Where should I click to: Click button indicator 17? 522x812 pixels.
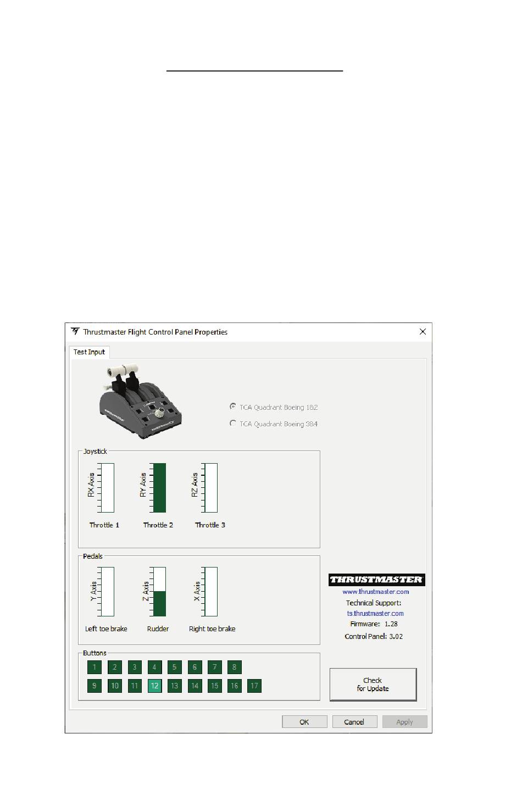pos(254,686)
